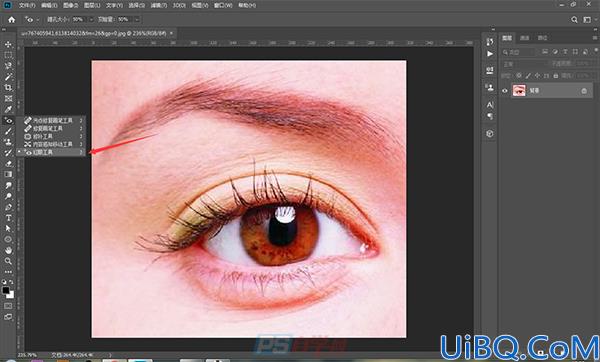
Task: Open Red Eye tool preset picker dropdown
Action: (38, 20)
